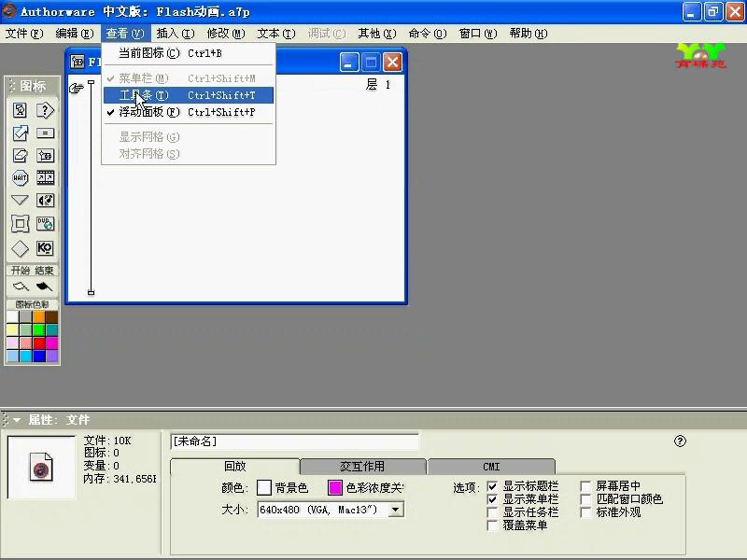The height and width of the screenshot is (560, 747).
Task: Click the magenta 色彩浓度关键色 swatch
Action: (x=335, y=487)
